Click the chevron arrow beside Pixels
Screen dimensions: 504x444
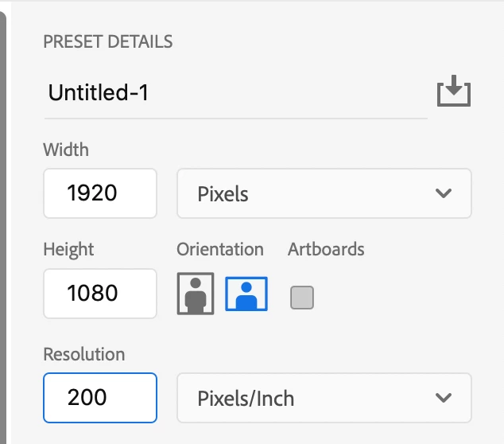444,193
